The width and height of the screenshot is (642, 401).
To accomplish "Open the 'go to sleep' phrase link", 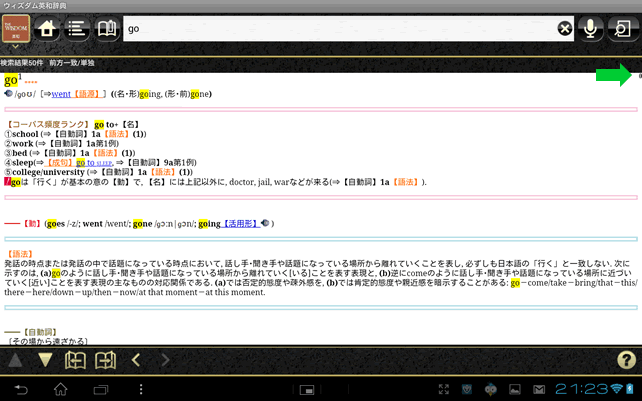I will [97, 161].
